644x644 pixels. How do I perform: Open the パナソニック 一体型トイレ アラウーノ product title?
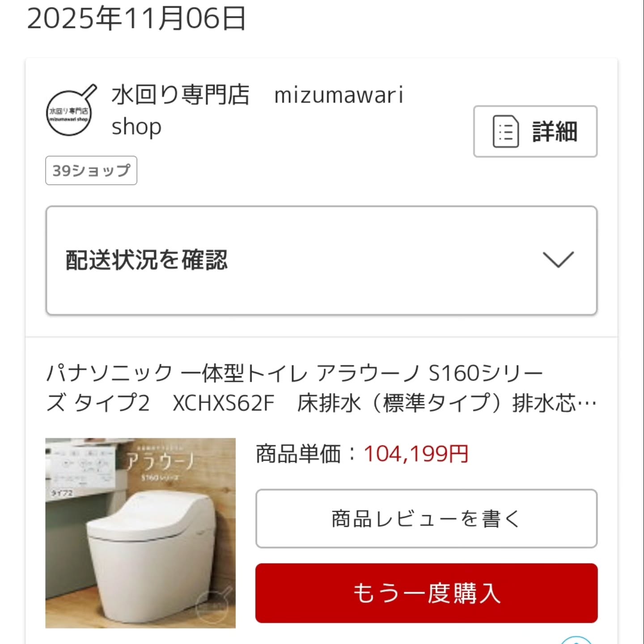(x=322, y=388)
